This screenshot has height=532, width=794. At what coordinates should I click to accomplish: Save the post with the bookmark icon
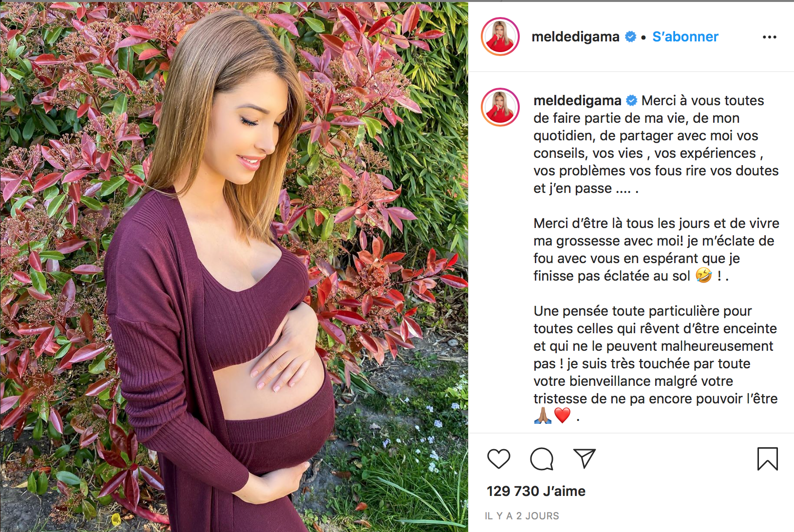click(768, 459)
